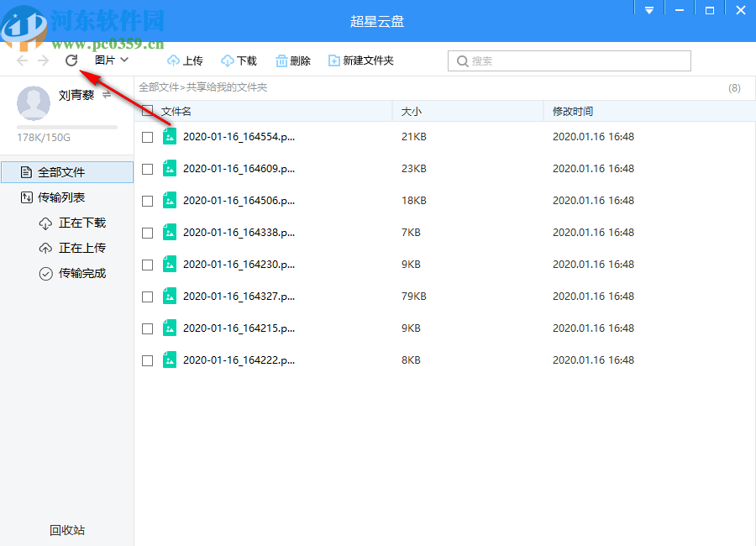
Task: Click the switcher arrows beside 刘青藜
Action: (107, 95)
